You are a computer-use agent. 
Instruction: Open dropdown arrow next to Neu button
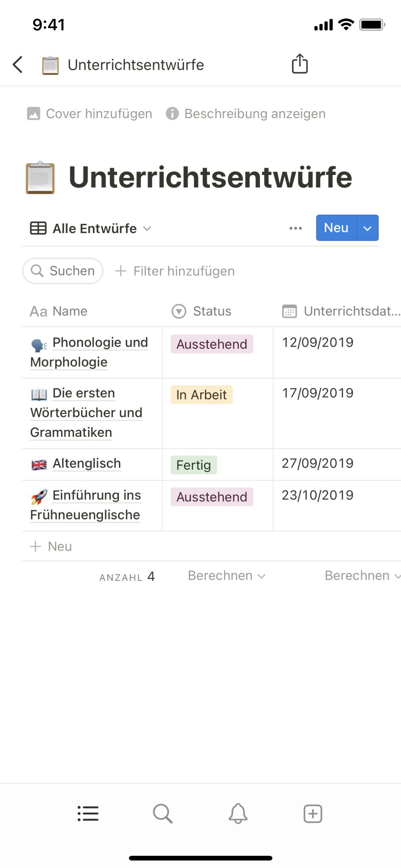(367, 228)
